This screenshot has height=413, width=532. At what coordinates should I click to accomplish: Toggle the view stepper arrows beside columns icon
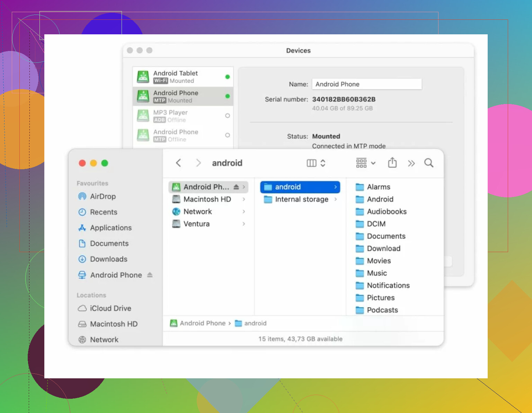click(323, 163)
